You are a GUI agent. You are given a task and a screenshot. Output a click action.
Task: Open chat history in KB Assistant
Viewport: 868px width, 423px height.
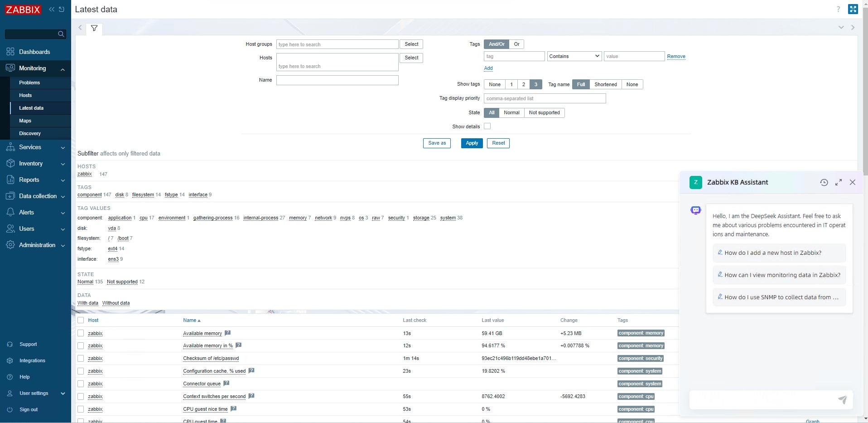(824, 182)
